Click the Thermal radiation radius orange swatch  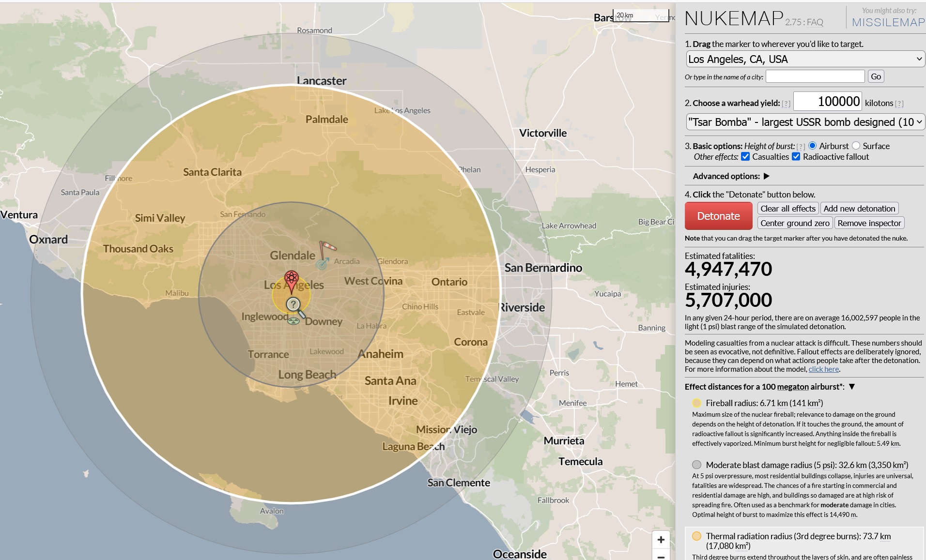[696, 536]
